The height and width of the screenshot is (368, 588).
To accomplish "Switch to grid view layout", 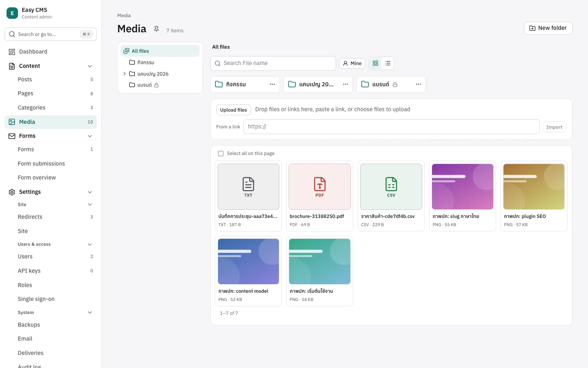I will click(x=376, y=63).
